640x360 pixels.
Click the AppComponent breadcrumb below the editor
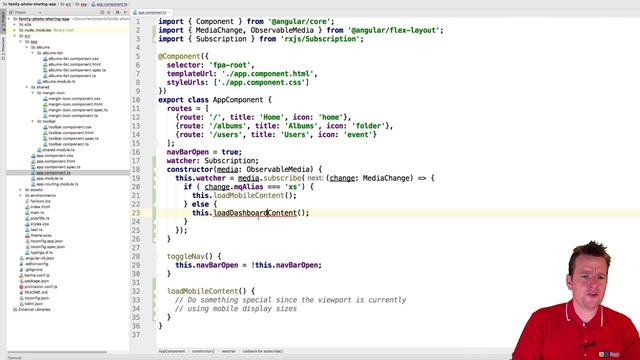(172, 351)
